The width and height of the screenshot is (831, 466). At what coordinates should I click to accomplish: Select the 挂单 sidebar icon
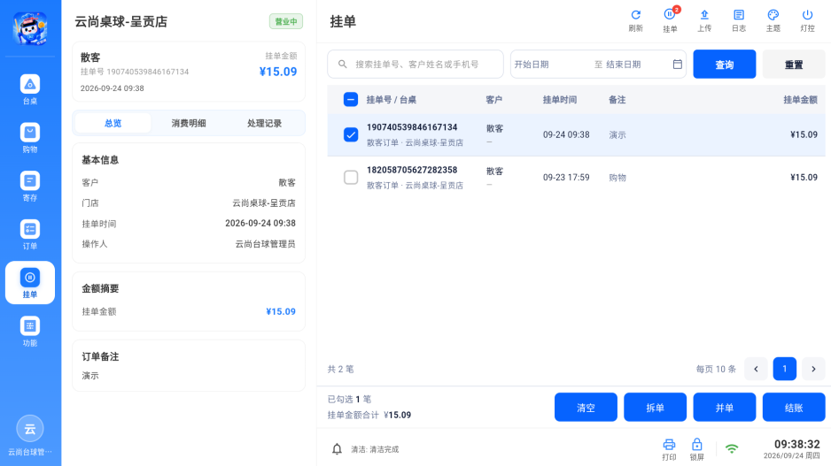point(30,283)
